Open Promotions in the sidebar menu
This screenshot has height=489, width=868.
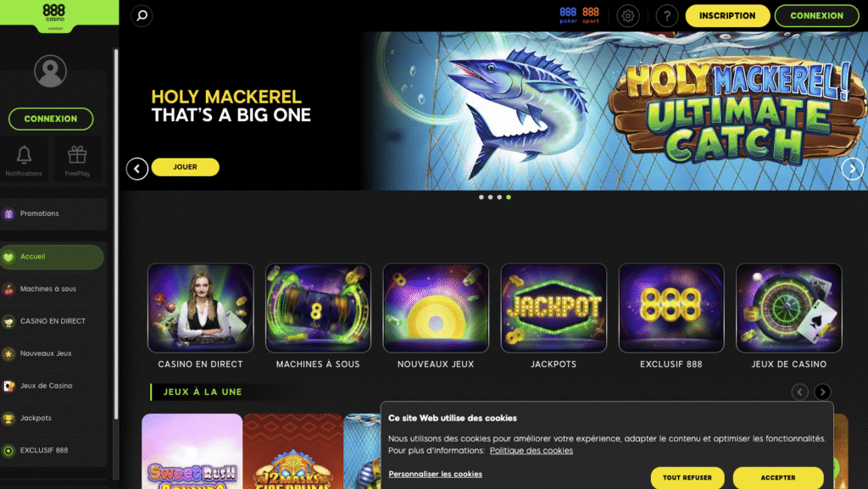[53, 214]
